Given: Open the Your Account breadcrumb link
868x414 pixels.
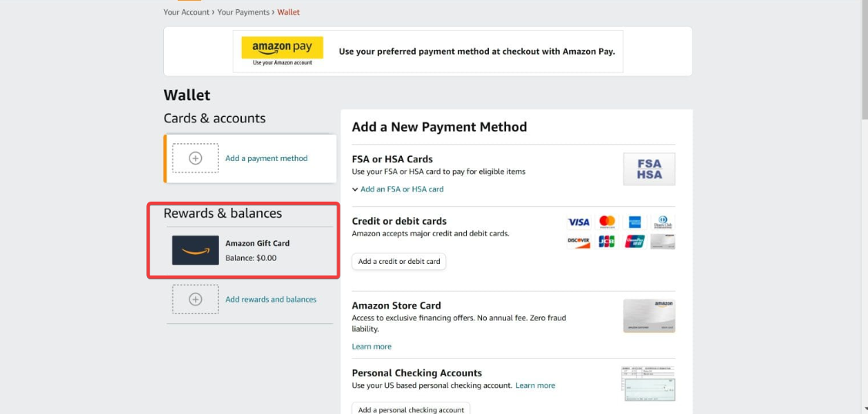Looking at the screenshot, I should coord(186,12).
